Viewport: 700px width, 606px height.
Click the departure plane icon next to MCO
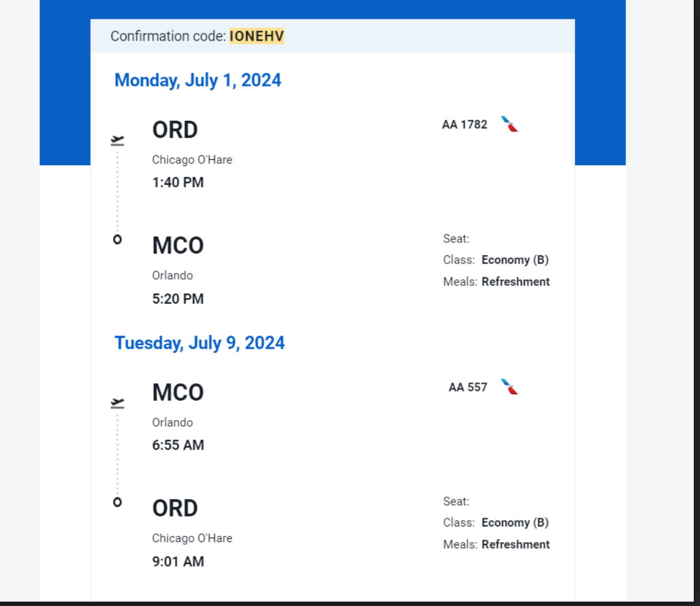pyautogui.click(x=118, y=403)
